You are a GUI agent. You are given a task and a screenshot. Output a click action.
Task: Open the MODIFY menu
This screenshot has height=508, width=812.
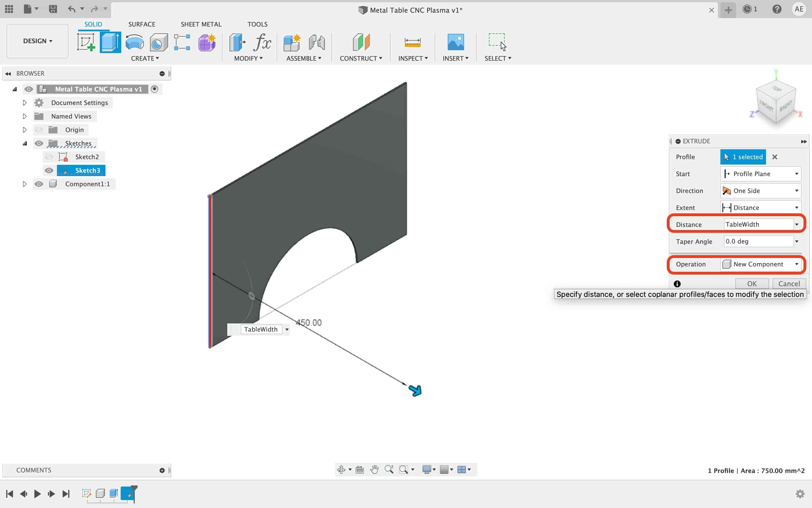point(248,58)
